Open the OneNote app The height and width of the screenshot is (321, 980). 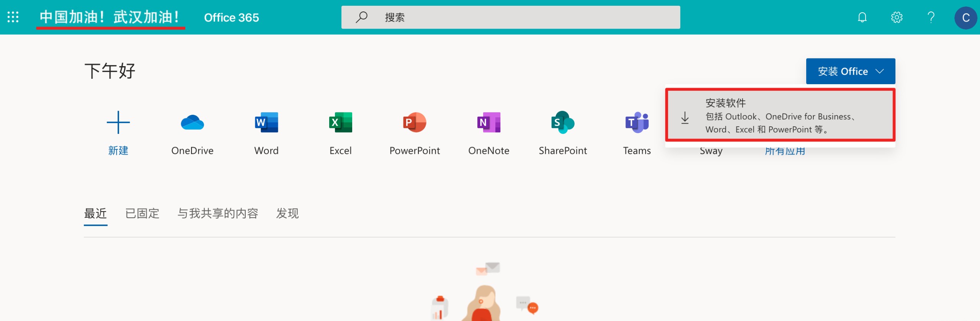pyautogui.click(x=488, y=123)
